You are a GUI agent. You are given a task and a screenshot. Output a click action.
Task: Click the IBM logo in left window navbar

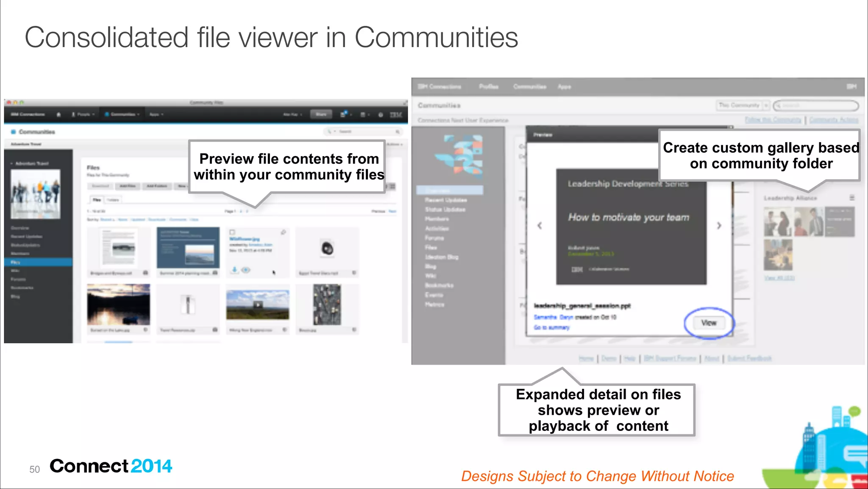(x=396, y=115)
